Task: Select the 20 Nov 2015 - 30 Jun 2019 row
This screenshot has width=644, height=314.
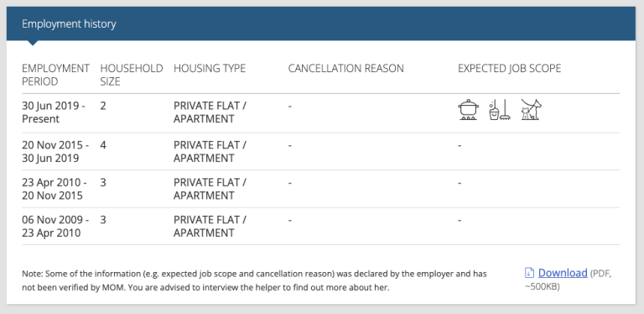Action: [x=321, y=152]
